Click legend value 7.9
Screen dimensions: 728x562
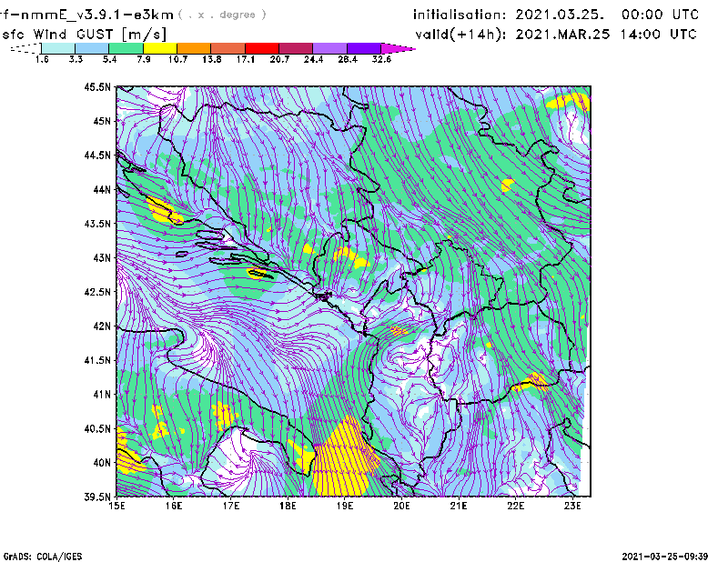click(x=144, y=59)
